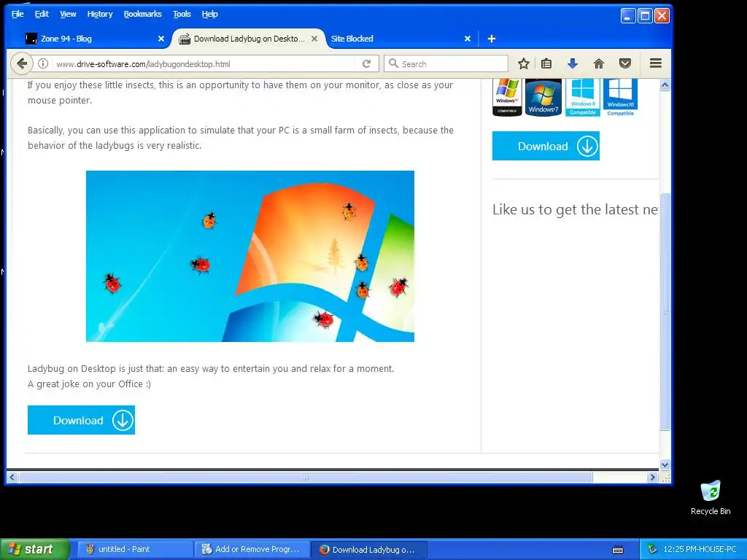Click the Windows start button

tap(34, 549)
